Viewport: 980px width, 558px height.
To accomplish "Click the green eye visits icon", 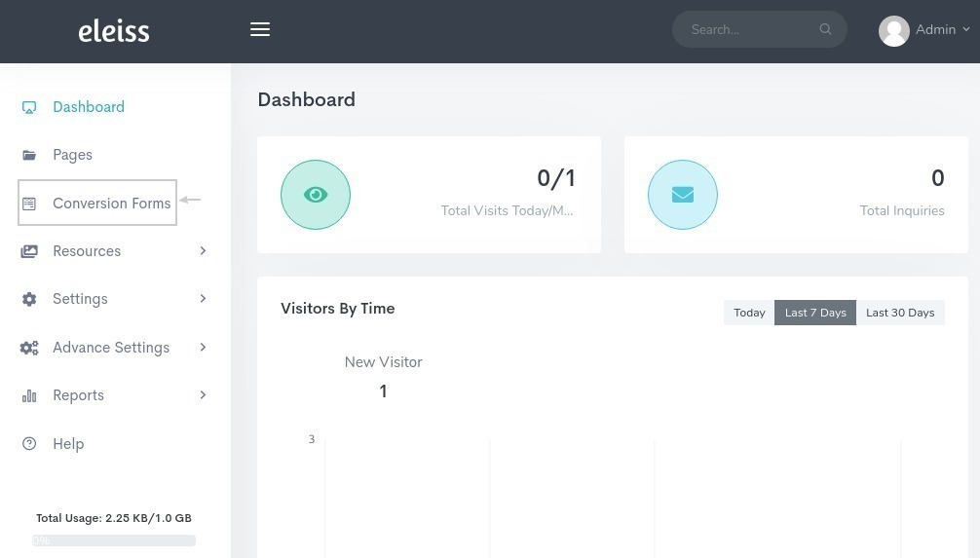I will point(316,195).
